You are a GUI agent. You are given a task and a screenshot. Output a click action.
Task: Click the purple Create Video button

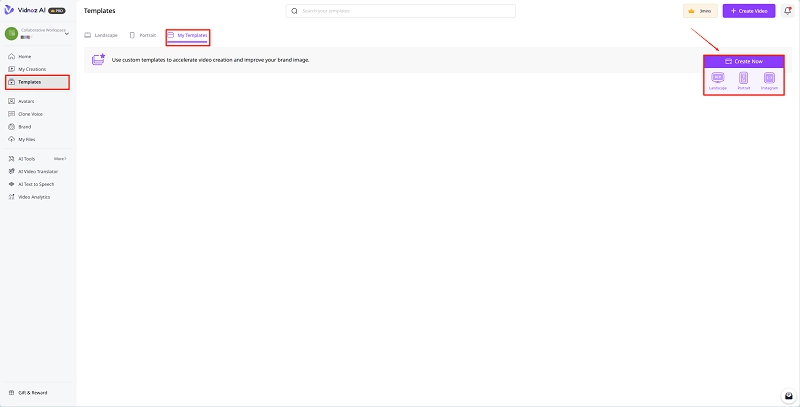[x=749, y=11]
